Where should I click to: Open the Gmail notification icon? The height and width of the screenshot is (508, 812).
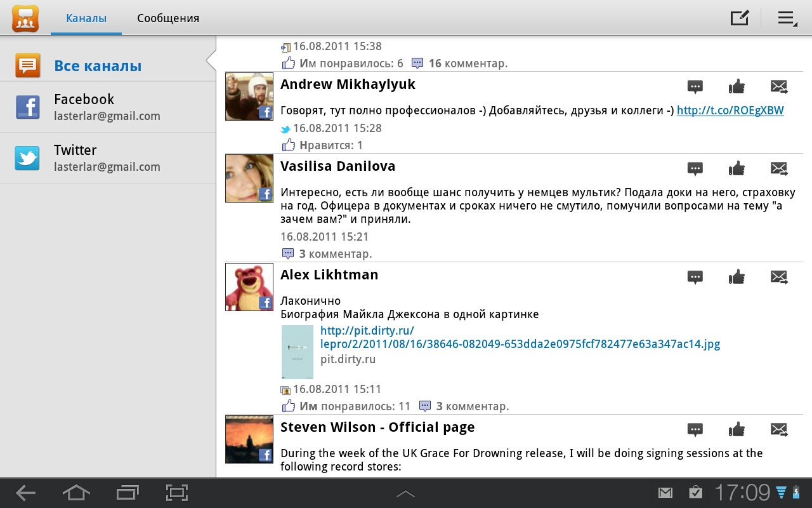click(665, 493)
